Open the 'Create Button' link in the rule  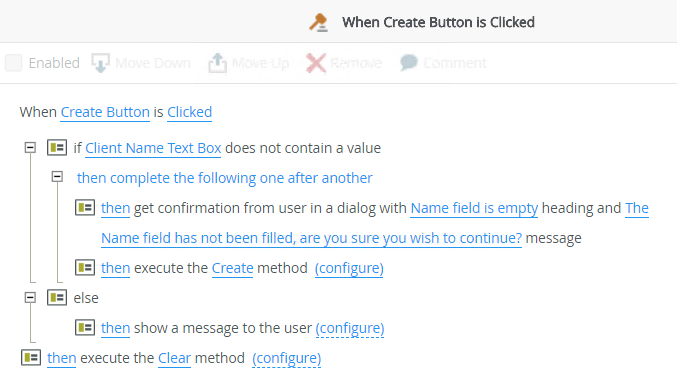pyautogui.click(x=105, y=112)
